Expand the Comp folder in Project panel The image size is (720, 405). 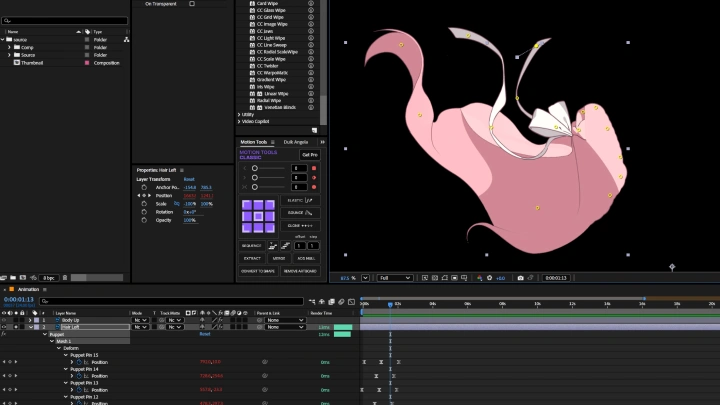[x=9, y=47]
